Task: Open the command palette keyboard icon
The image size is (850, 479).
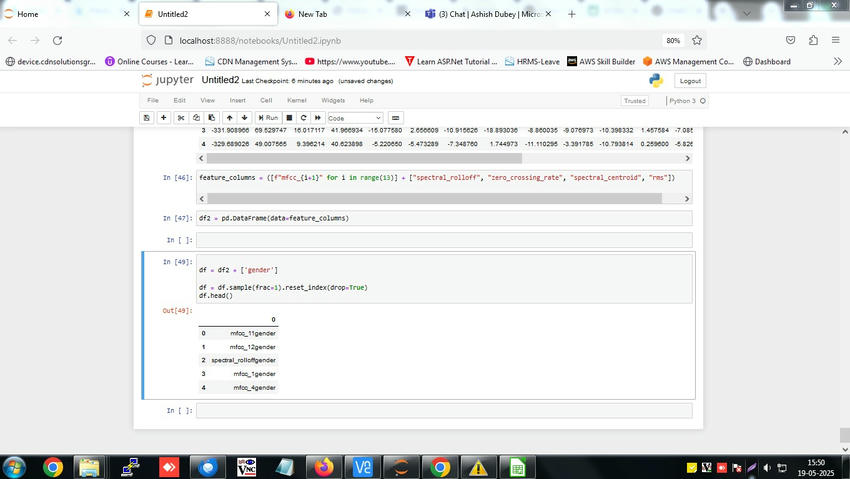Action: (396, 118)
